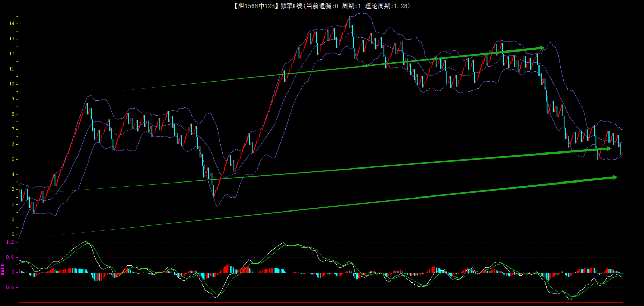
Task: Click the 1.2 label on the MACD axis
Action: coord(10,242)
